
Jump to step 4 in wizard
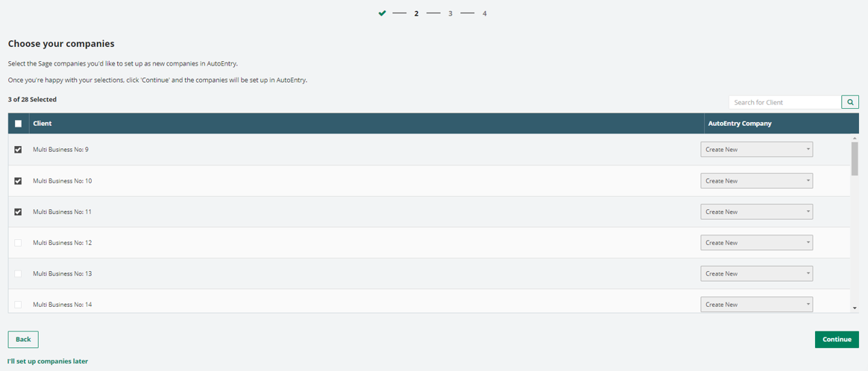[x=485, y=13]
